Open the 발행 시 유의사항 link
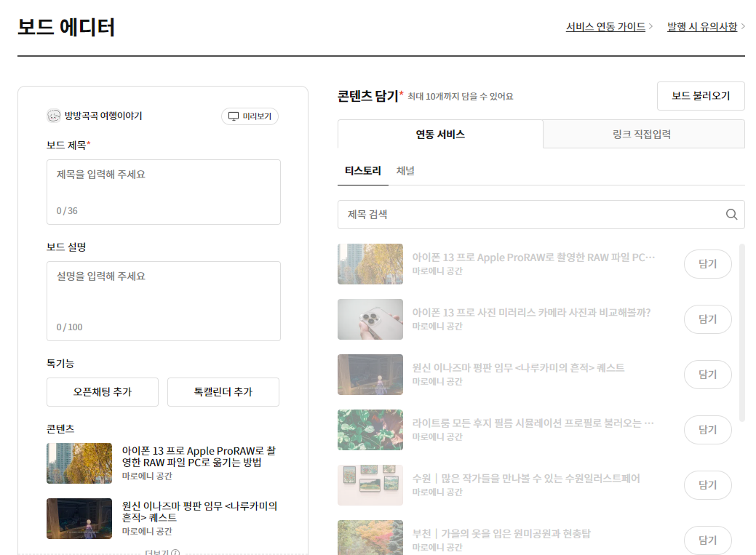Image resolution: width=756 pixels, height=555 pixels. point(701,26)
